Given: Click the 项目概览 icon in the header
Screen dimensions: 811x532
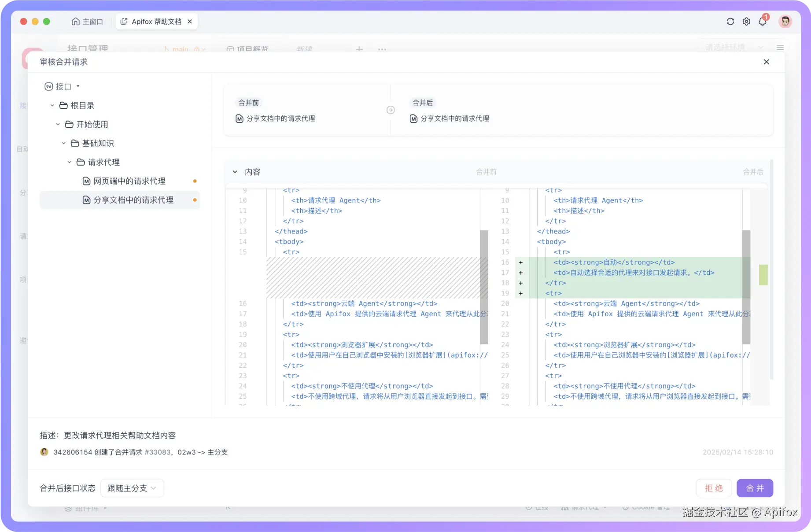Looking at the screenshot, I should click(x=231, y=49).
